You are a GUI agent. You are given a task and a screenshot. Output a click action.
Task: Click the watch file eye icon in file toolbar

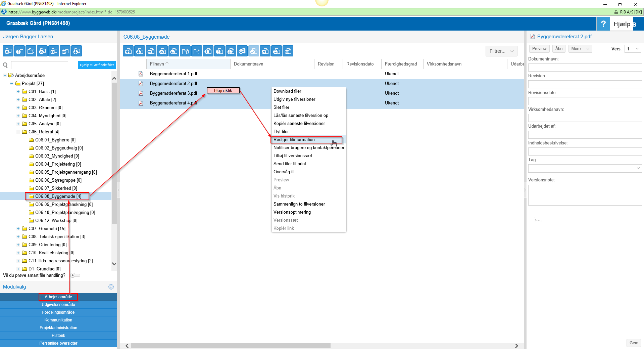pyautogui.click(x=288, y=51)
